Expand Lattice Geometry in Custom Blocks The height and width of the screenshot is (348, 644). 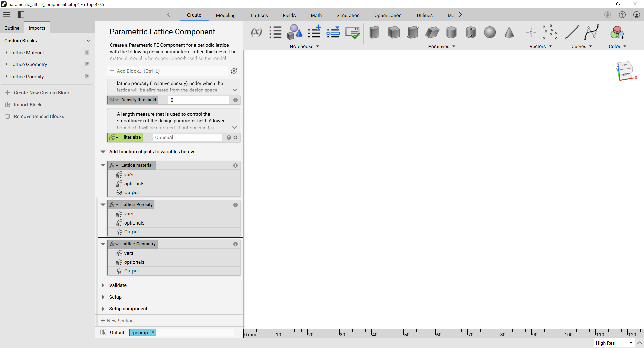[x=6, y=64]
